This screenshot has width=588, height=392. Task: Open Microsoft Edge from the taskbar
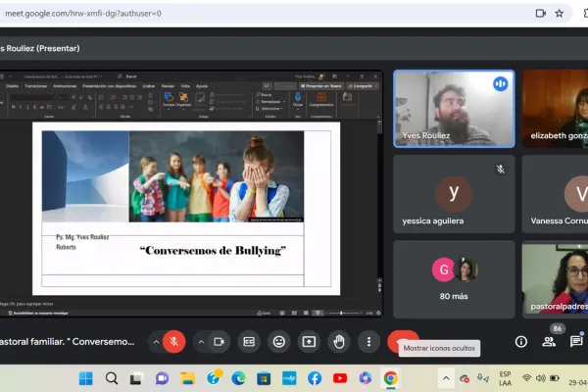[238, 378]
